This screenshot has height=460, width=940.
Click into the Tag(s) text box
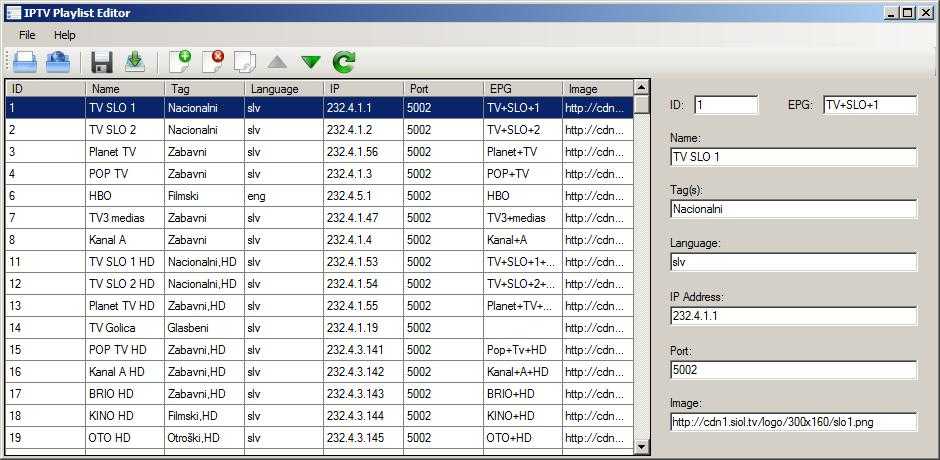(794, 209)
